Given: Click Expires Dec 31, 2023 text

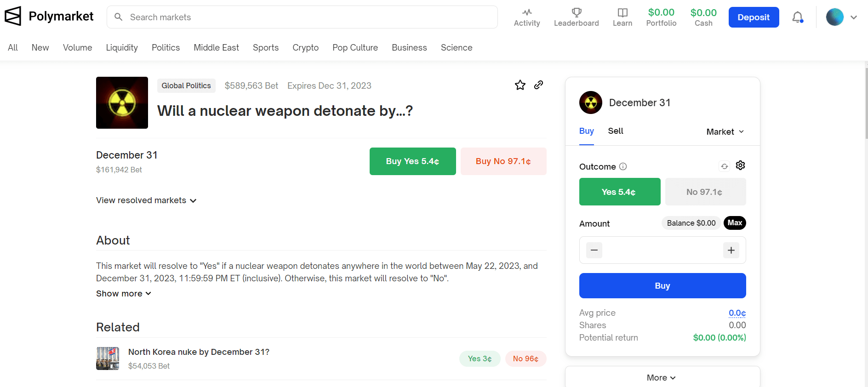Looking at the screenshot, I should pos(329,85).
